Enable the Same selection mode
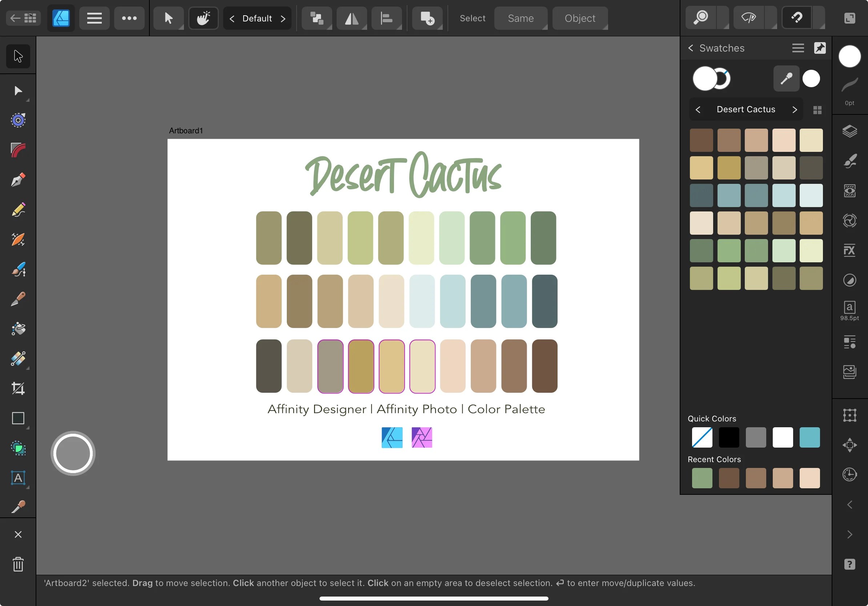Screen dimensions: 868x606 coord(521,18)
